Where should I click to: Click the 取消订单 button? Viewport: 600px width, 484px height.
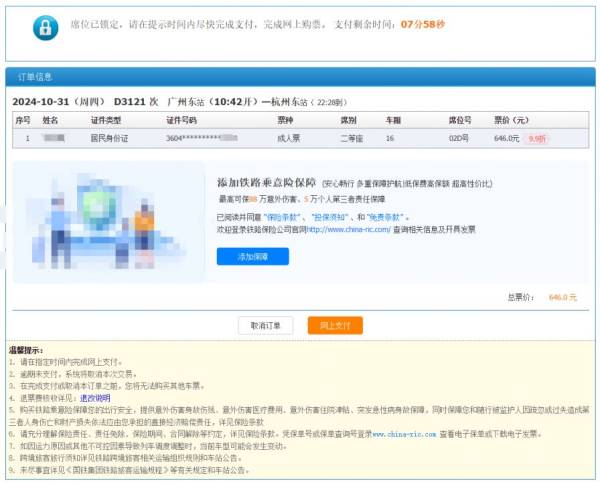click(x=266, y=325)
